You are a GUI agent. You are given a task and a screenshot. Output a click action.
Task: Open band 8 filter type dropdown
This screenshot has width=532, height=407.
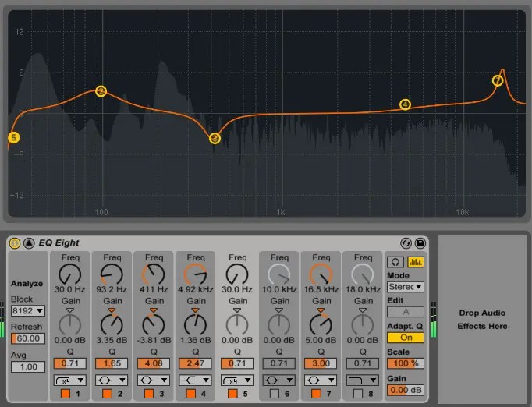pyautogui.click(x=363, y=380)
